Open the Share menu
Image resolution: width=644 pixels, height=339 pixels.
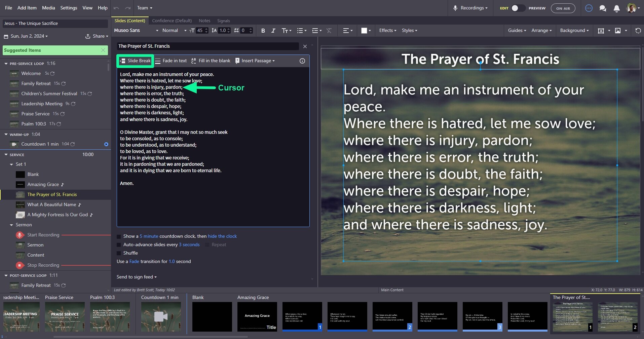(x=97, y=36)
